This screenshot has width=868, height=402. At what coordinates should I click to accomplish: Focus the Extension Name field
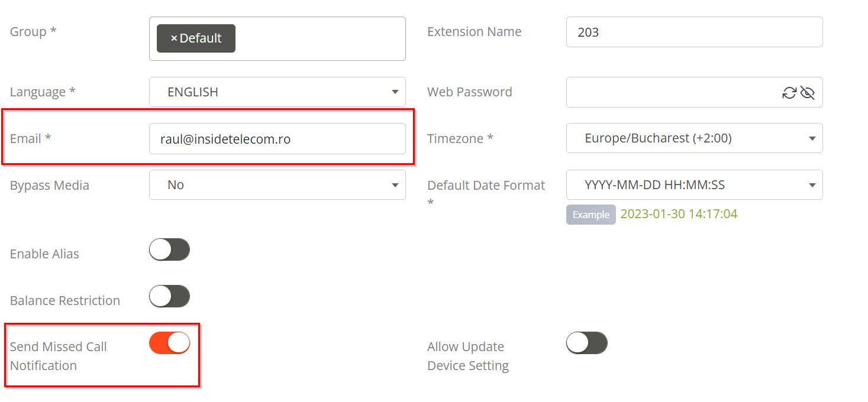pos(695,32)
